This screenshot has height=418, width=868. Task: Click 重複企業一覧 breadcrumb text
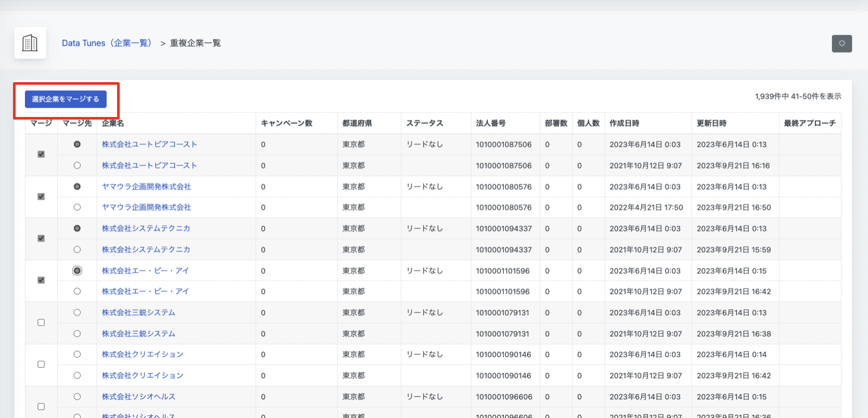(x=195, y=43)
